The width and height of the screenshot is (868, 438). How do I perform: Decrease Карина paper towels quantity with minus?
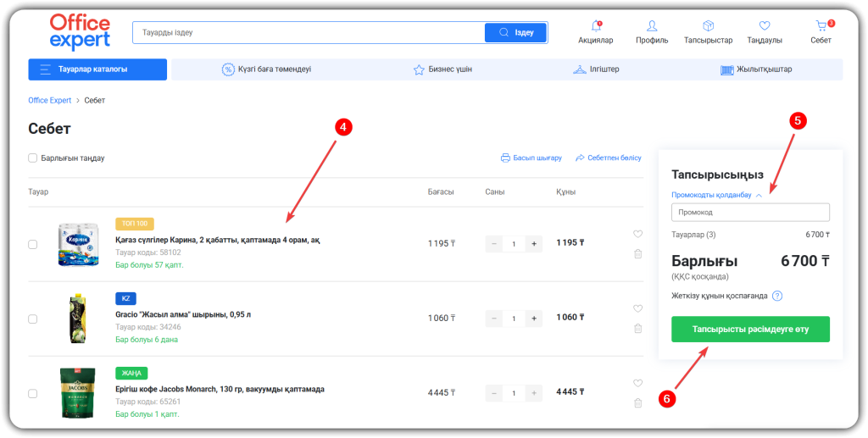tap(494, 244)
